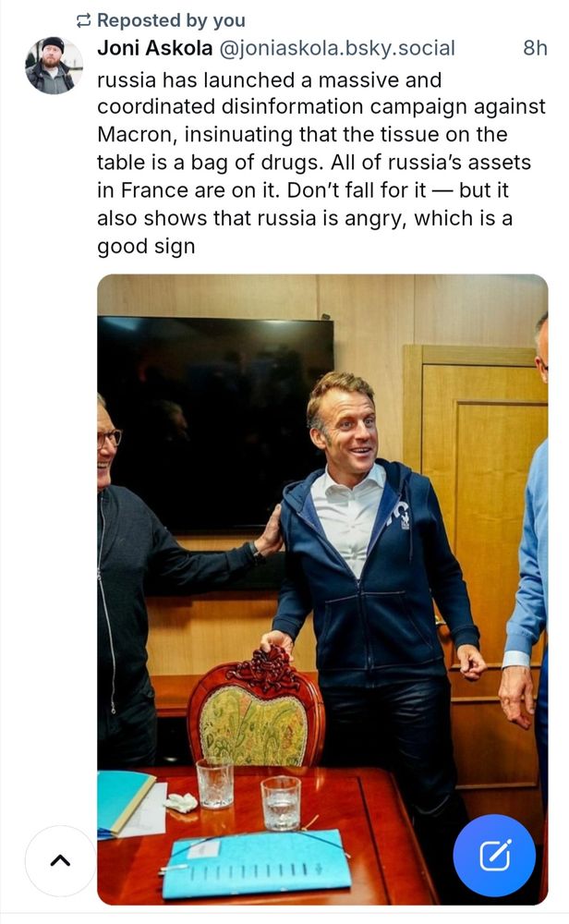Click the word "Macron" in the post text

coord(136,134)
